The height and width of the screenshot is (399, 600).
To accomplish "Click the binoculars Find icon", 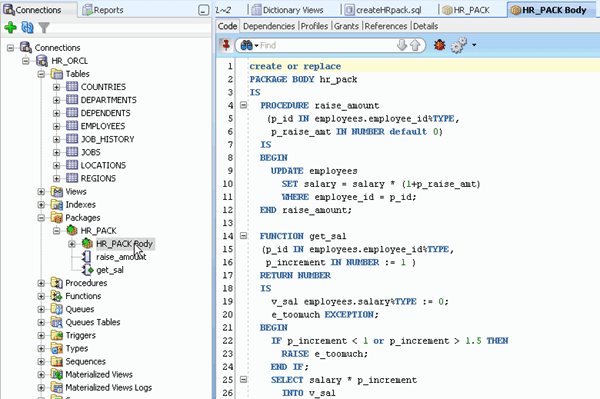I will tap(246, 46).
